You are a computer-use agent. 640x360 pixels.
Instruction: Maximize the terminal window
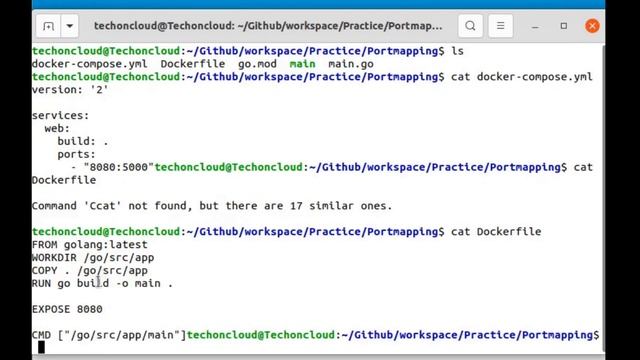[x=564, y=26]
